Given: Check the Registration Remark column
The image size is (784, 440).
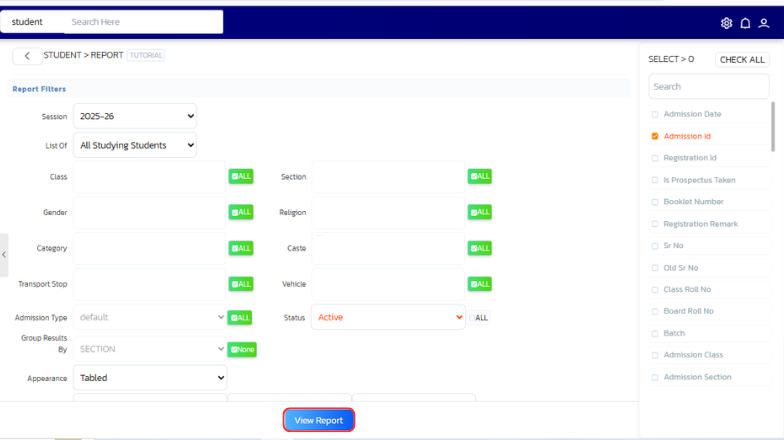Looking at the screenshot, I should pyautogui.click(x=654, y=224).
